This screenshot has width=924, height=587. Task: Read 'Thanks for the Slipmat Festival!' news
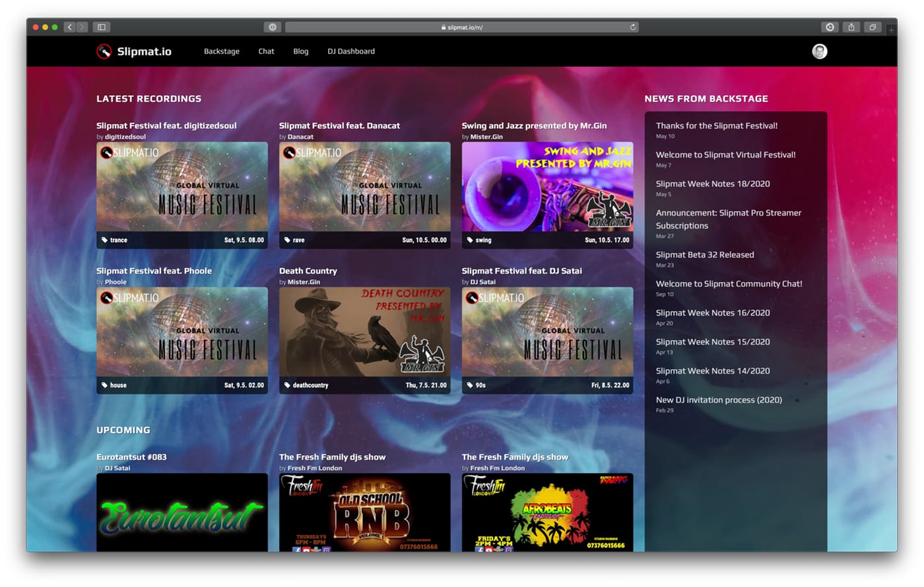(x=717, y=125)
